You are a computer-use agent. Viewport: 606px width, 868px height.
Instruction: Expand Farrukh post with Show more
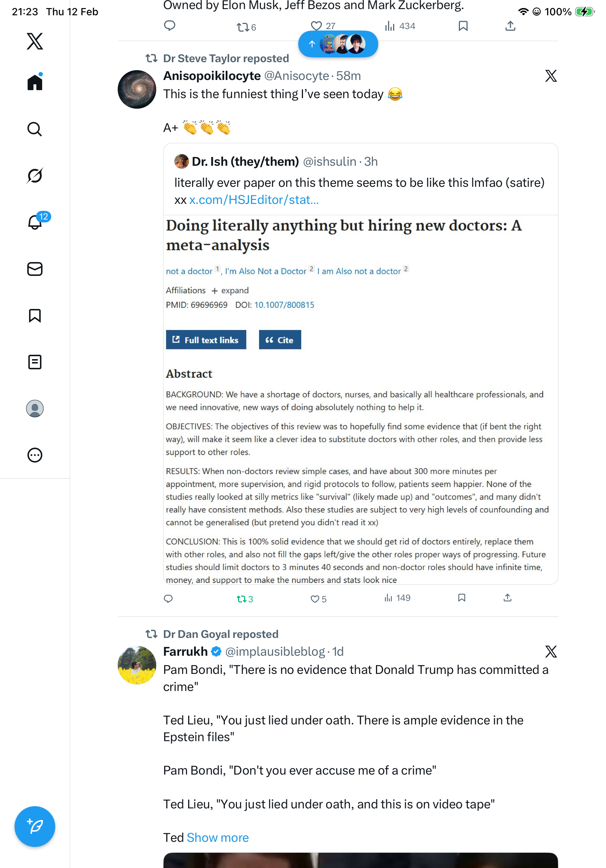(218, 837)
